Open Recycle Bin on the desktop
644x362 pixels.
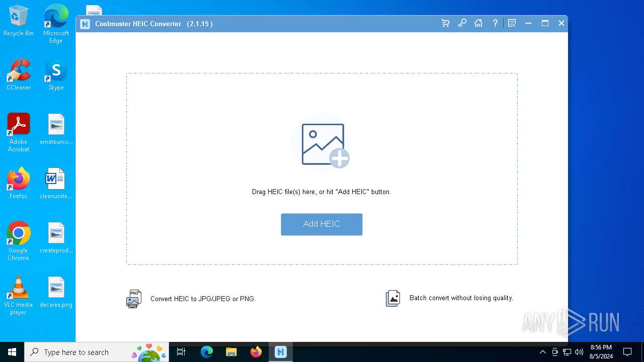(19, 21)
